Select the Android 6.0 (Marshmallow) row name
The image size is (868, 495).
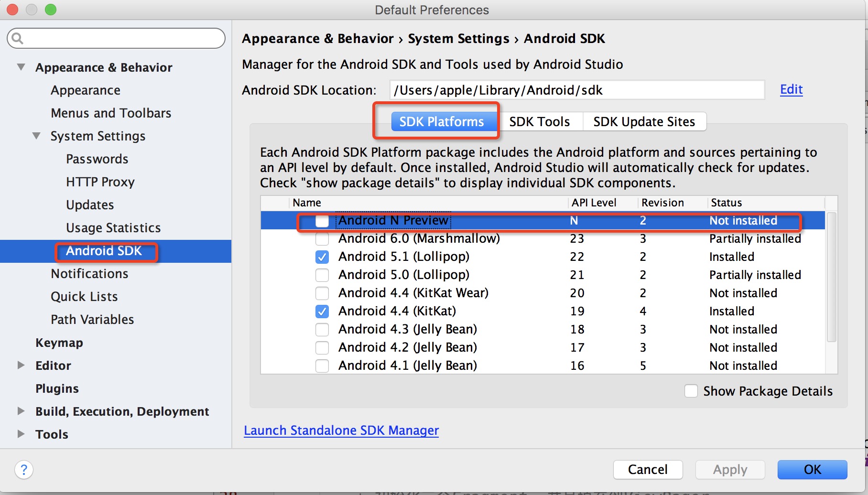pyautogui.click(x=419, y=238)
